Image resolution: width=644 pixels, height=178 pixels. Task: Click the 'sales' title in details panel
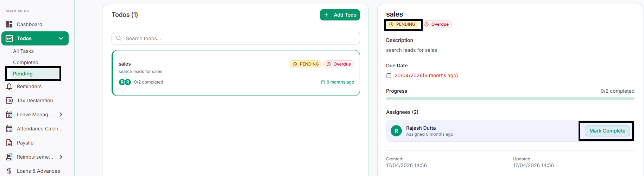coord(394,14)
